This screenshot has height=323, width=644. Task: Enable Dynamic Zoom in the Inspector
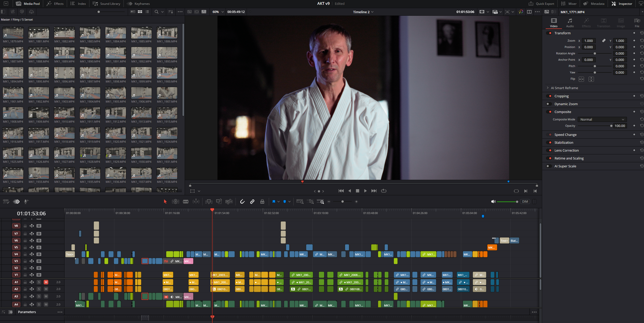point(548,104)
